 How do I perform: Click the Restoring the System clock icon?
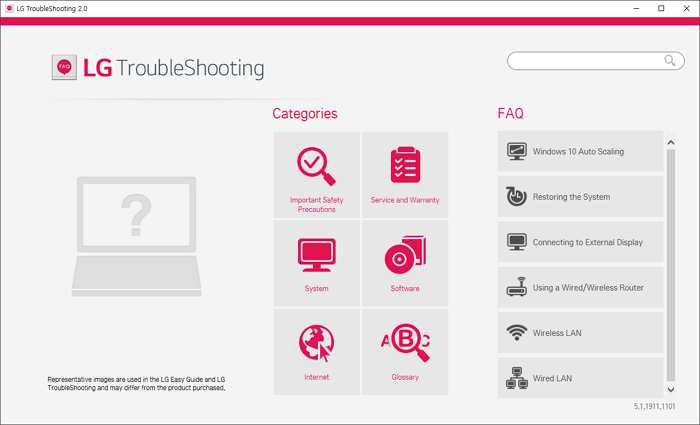tap(517, 196)
